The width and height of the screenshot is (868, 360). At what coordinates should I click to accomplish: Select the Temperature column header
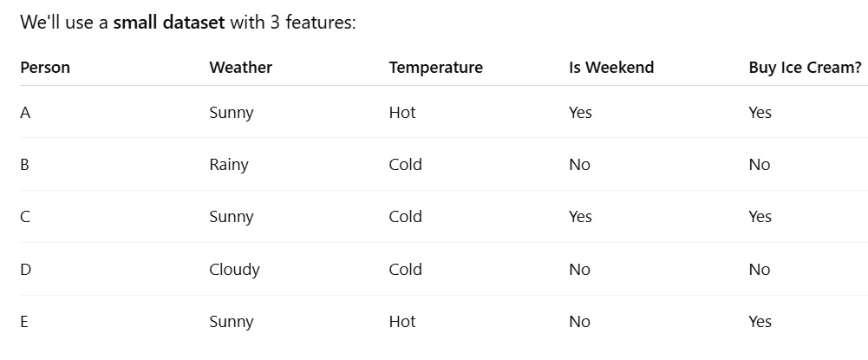click(x=435, y=68)
